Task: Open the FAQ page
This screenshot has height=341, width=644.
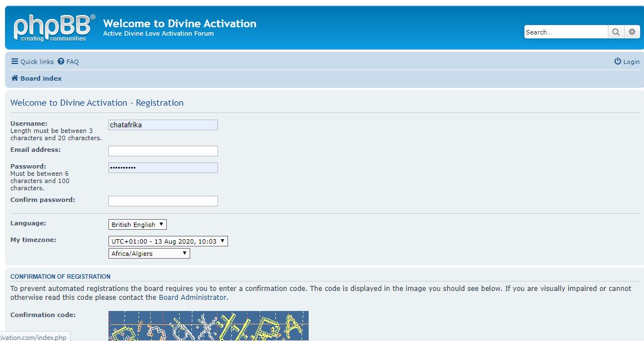Action: [x=72, y=62]
